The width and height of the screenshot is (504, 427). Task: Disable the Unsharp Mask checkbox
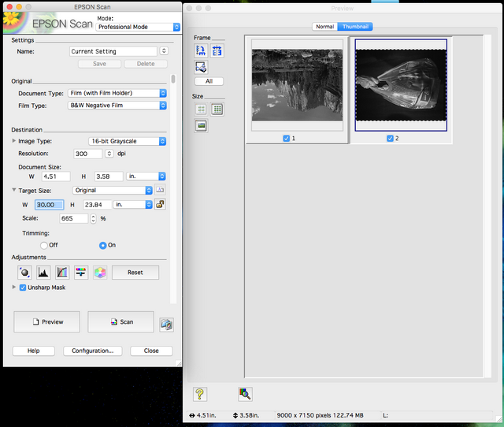point(23,288)
